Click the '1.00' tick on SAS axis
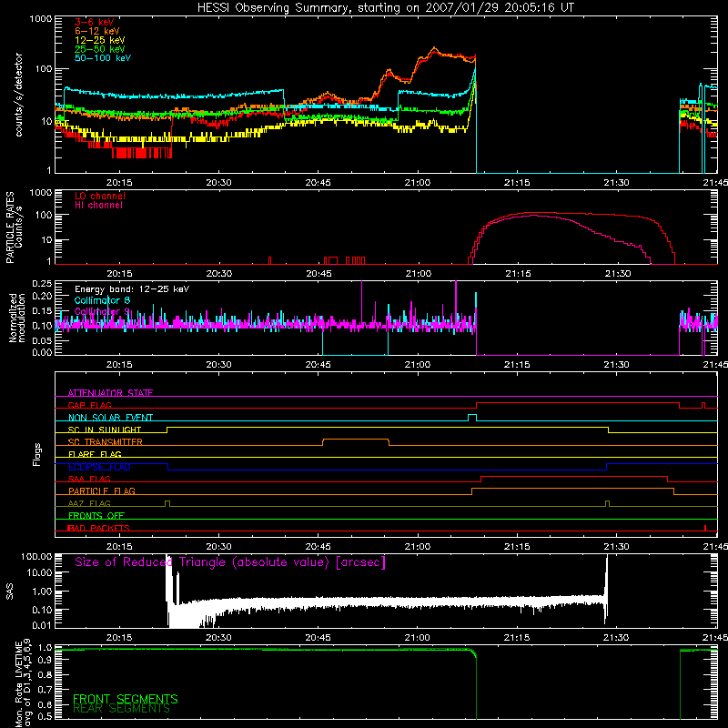The image size is (728, 728). (x=42, y=591)
